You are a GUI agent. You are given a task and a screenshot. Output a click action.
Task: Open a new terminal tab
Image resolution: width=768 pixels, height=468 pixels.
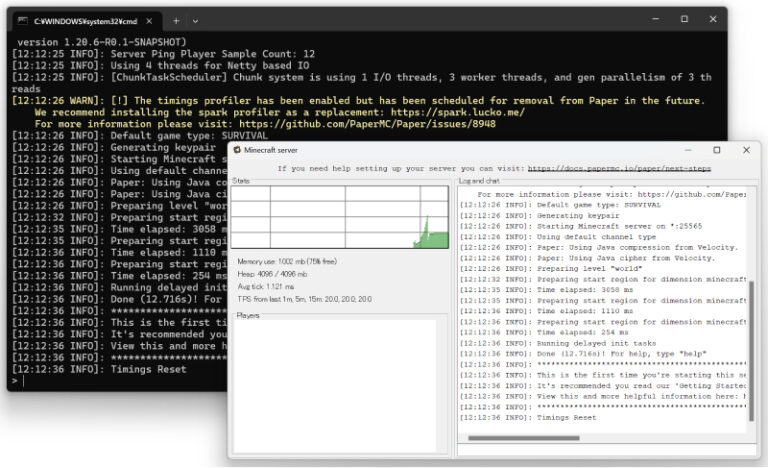pyautogui.click(x=176, y=20)
